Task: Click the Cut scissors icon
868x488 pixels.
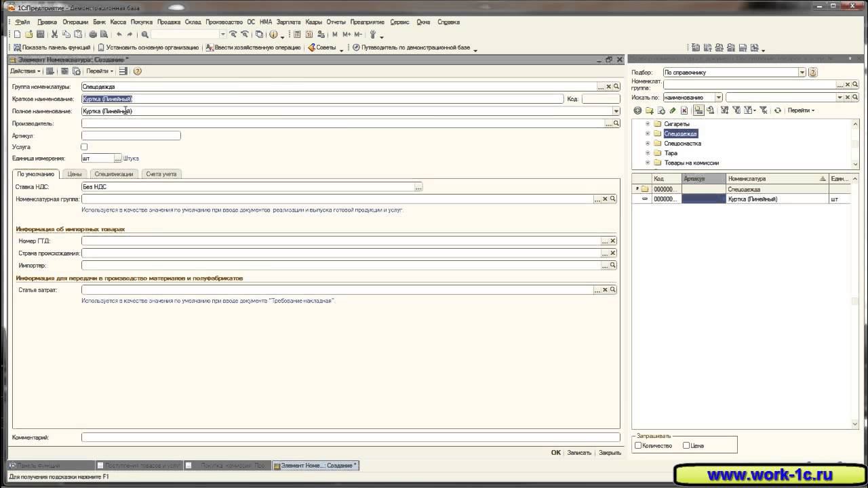Action: pos(55,35)
